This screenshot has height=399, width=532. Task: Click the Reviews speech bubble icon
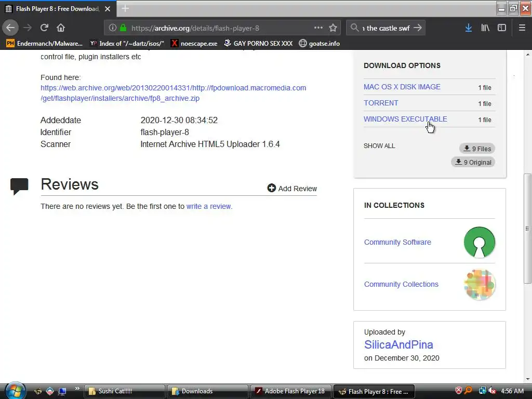pyautogui.click(x=19, y=186)
